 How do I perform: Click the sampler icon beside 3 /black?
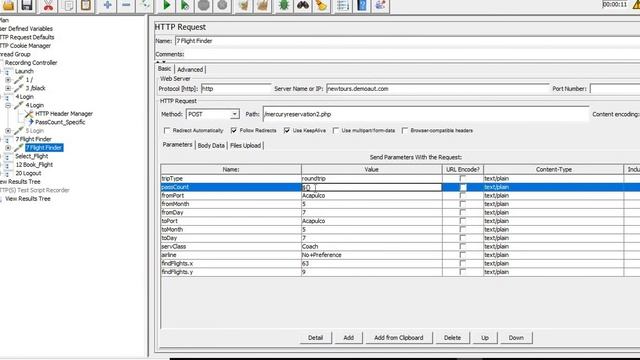[x=18, y=88]
